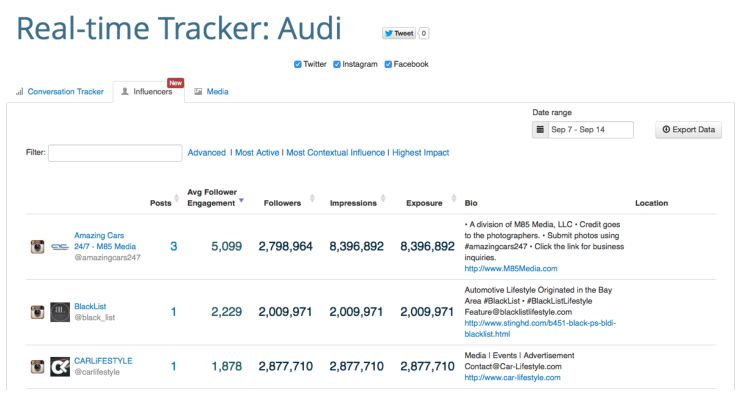Click the calendar icon in date range
The width and height of the screenshot is (743, 404).
pos(541,130)
